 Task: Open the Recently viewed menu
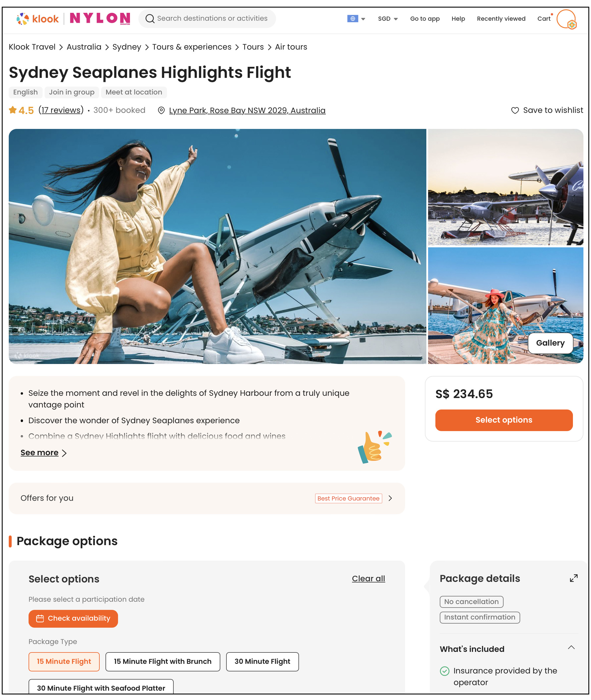(x=501, y=19)
